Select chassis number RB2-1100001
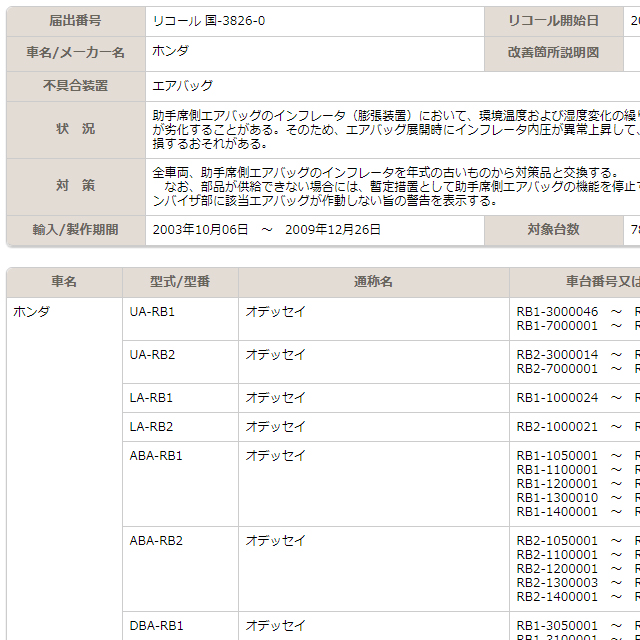 point(557,555)
